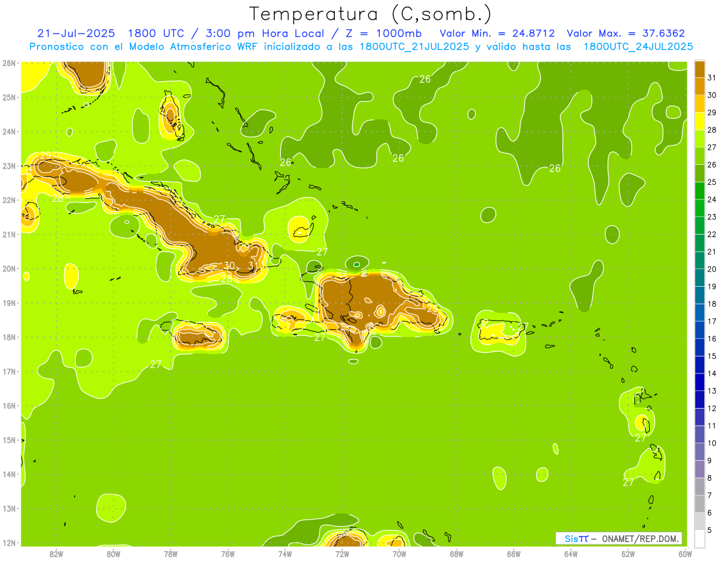The image size is (728, 562).
Task: Click longitude axis label '70W'
Action: pyautogui.click(x=399, y=554)
